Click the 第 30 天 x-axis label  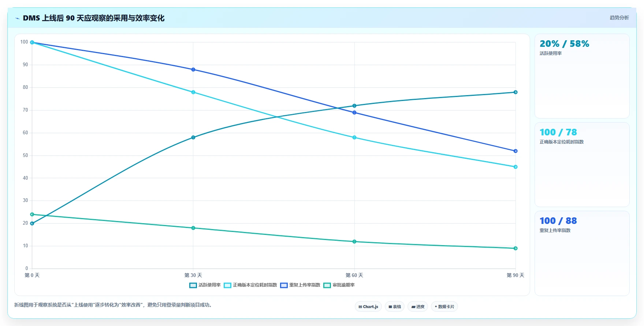pos(193,275)
